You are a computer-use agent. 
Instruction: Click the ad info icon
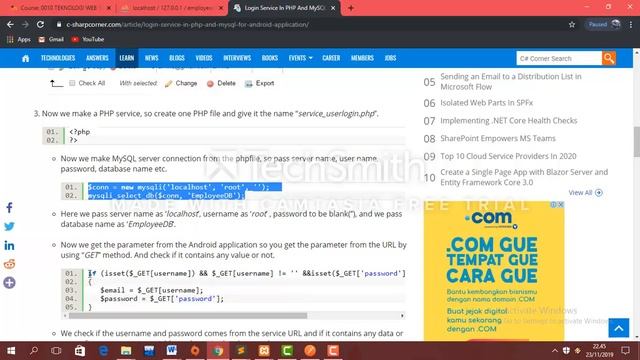(553, 204)
